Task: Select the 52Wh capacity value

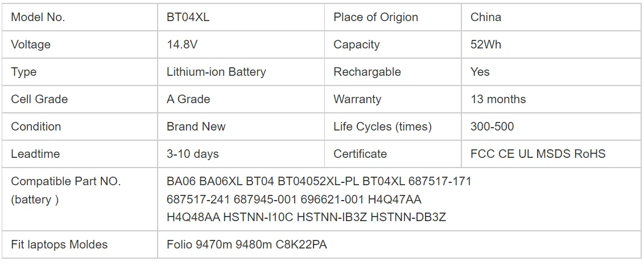Action: click(486, 44)
